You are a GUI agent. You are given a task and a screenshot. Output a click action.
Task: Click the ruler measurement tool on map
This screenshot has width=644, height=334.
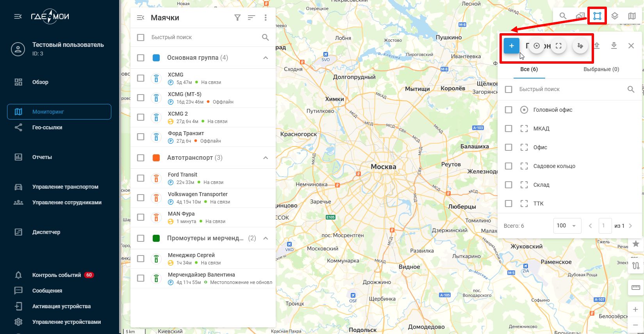[x=636, y=288]
